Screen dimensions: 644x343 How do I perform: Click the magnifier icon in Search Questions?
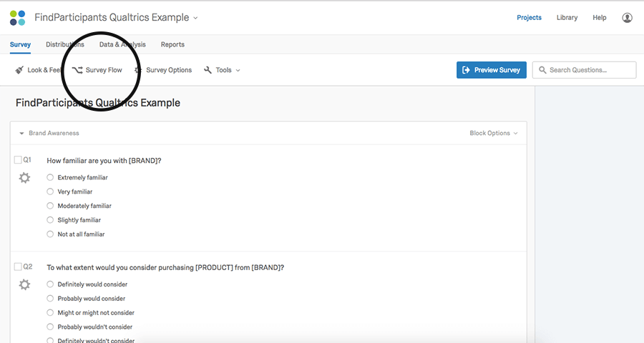click(x=542, y=70)
